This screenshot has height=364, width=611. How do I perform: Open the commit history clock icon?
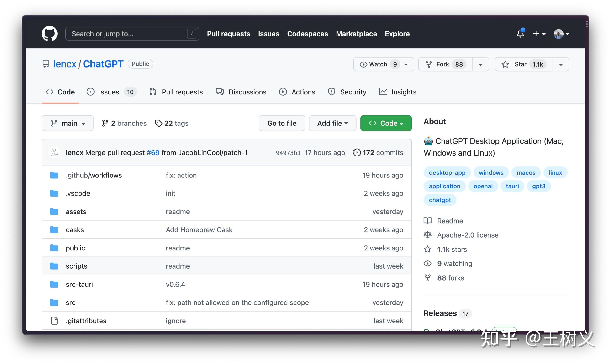pyautogui.click(x=357, y=153)
